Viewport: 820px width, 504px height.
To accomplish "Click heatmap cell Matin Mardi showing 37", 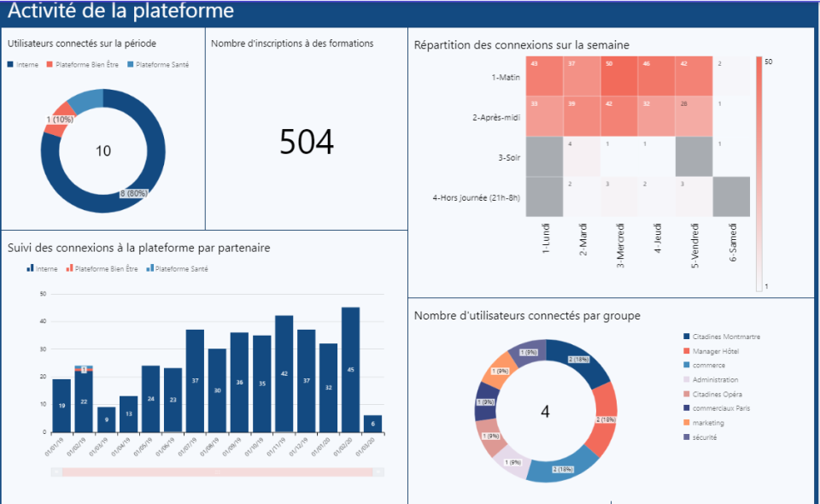I will tap(582, 76).
